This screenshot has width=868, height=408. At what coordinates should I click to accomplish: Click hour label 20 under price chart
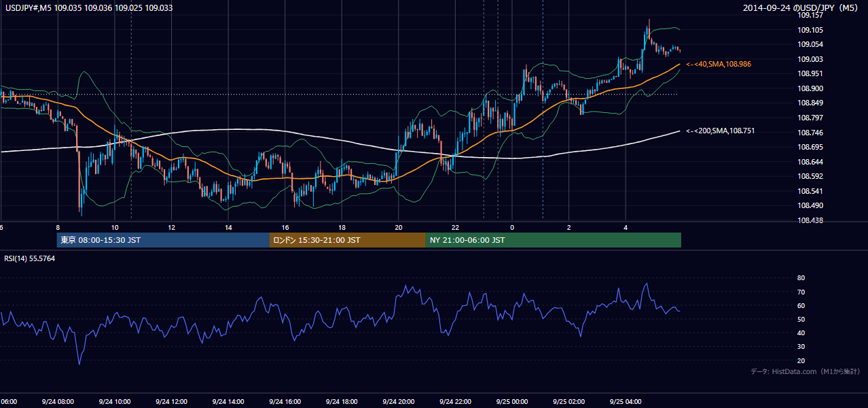pos(399,228)
